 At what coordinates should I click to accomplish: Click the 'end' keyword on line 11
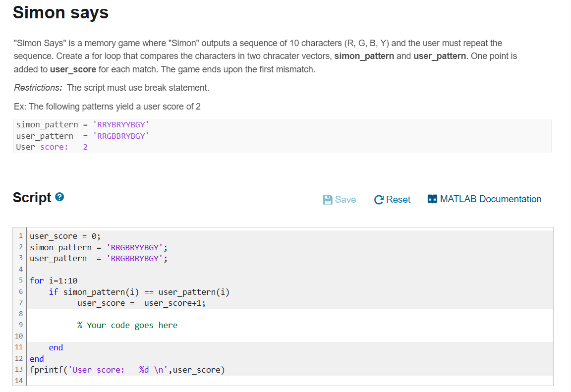56,347
